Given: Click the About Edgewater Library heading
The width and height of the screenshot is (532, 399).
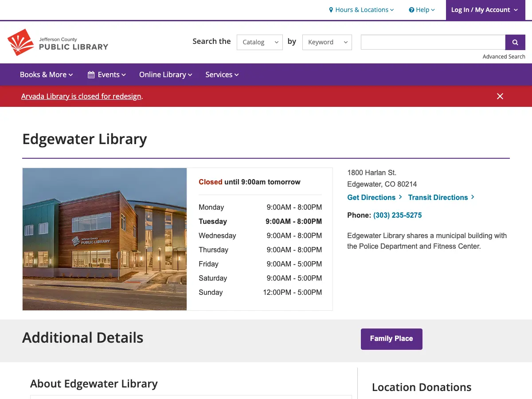Looking at the screenshot, I should pyautogui.click(x=94, y=383).
